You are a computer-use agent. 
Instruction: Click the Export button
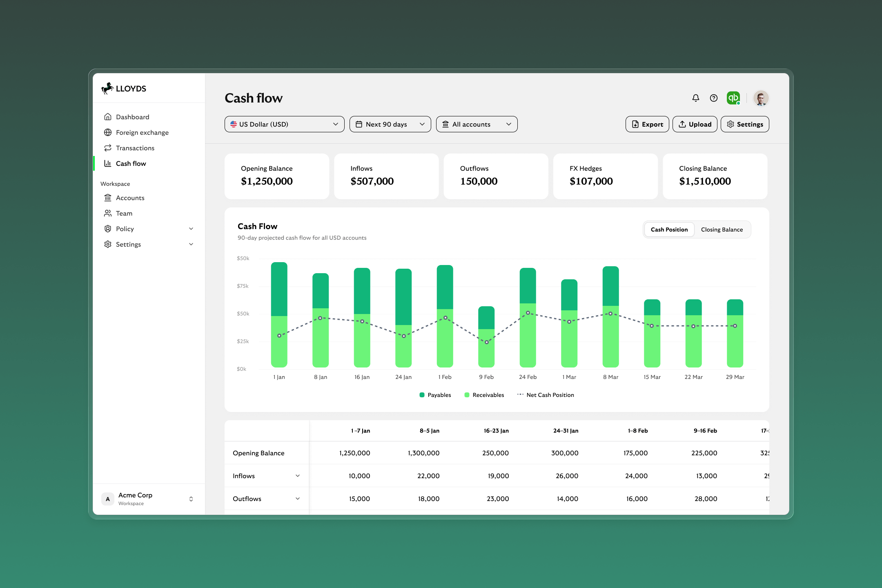(647, 124)
